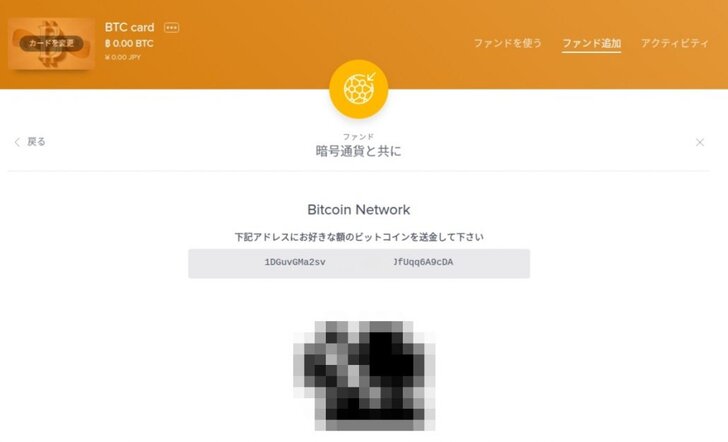Go back via the 戻る link
Image resolution: width=728 pixels, height=442 pixels.
click(36, 142)
